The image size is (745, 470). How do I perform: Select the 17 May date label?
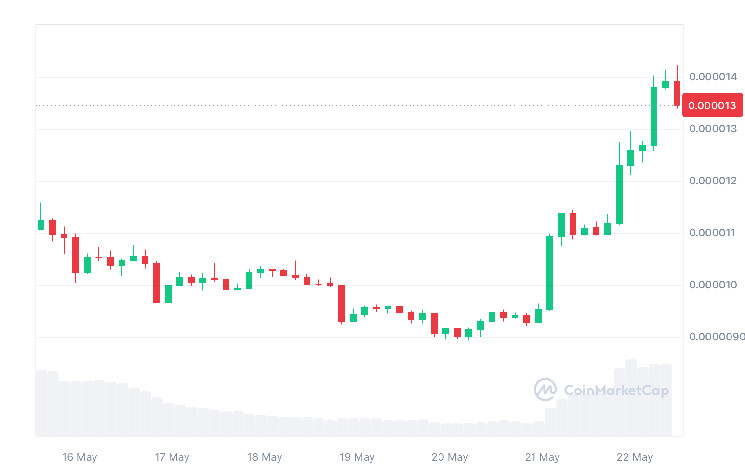pos(172,457)
